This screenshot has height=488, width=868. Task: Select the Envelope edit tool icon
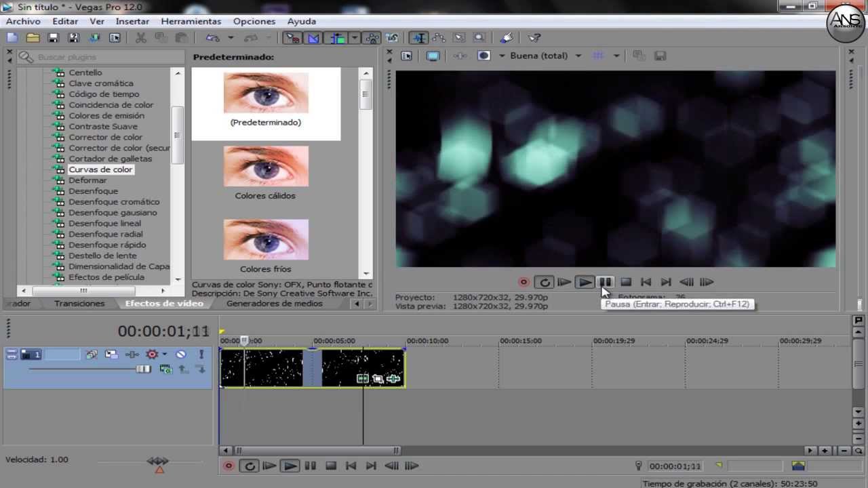(x=439, y=38)
